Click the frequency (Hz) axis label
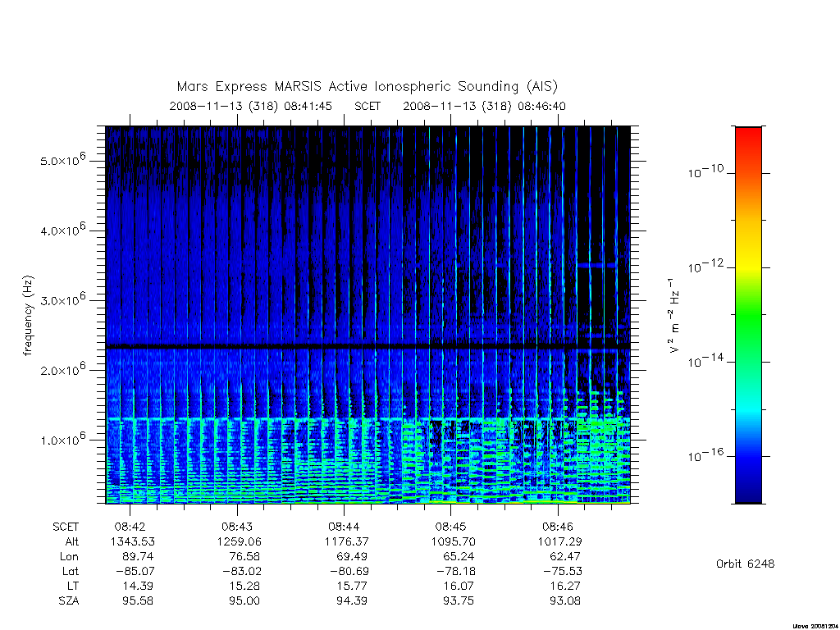 click(28, 316)
